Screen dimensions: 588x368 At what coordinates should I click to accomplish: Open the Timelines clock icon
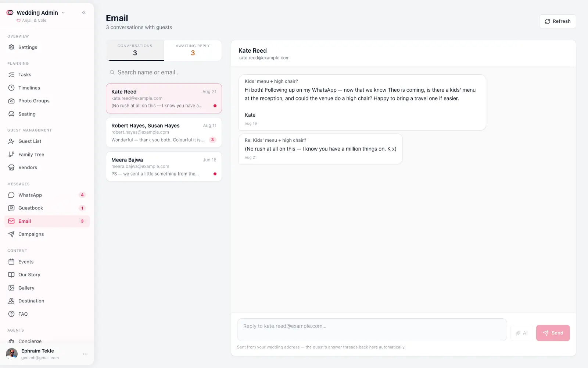(x=11, y=88)
